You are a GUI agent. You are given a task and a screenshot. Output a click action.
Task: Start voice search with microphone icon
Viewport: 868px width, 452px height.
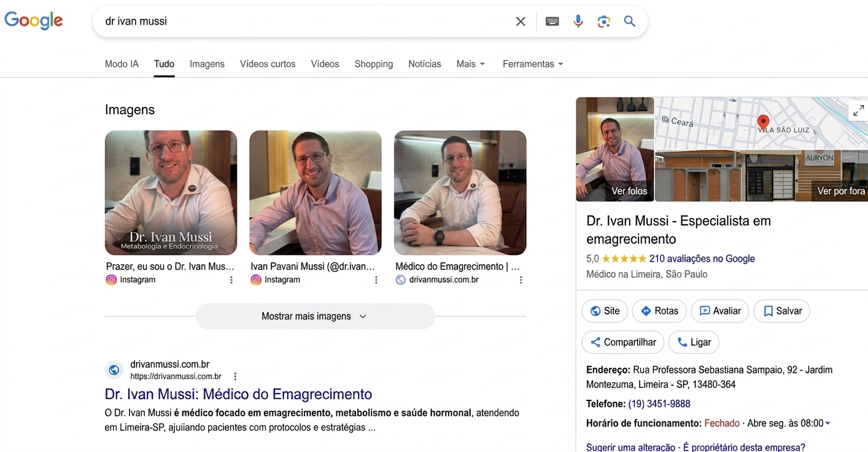(x=578, y=21)
